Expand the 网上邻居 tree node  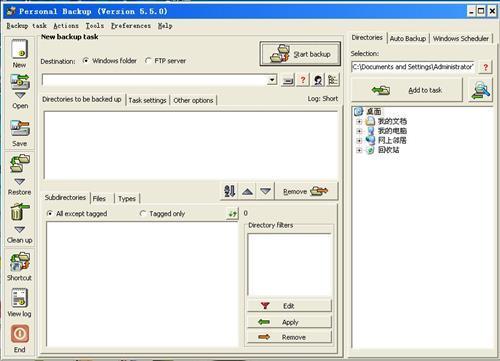point(359,141)
